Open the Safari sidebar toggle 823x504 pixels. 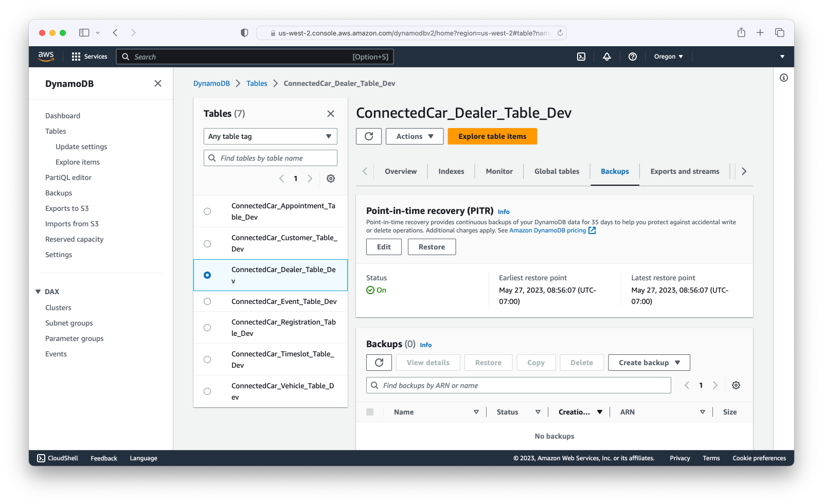[x=84, y=32]
